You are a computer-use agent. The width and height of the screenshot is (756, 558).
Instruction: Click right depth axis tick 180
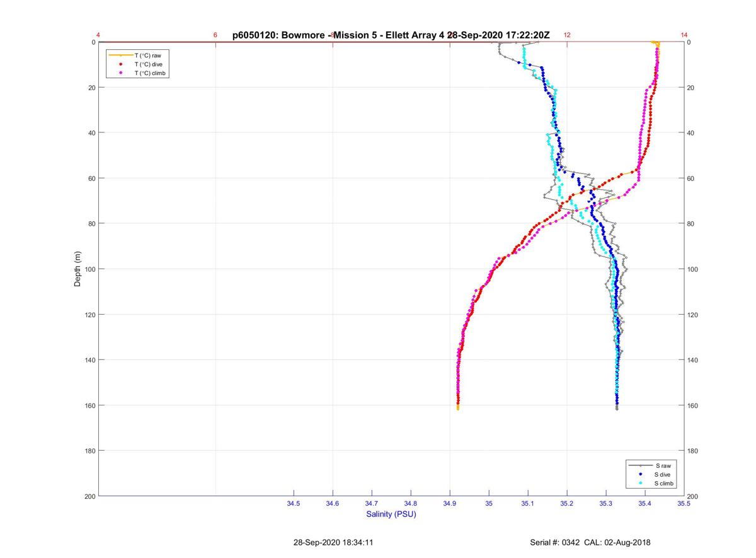click(693, 451)
